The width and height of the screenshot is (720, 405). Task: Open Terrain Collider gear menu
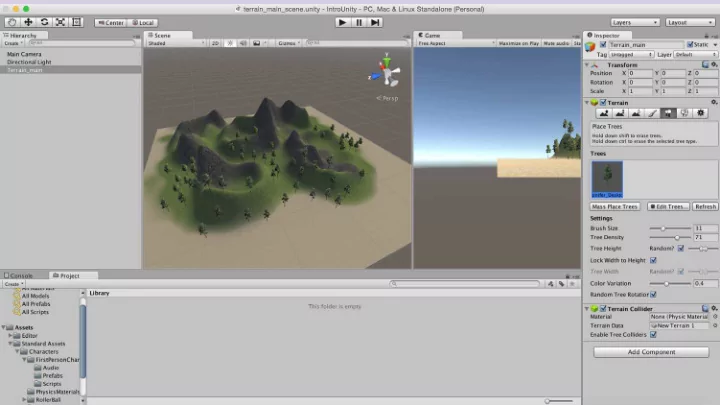tap(714, 309)
